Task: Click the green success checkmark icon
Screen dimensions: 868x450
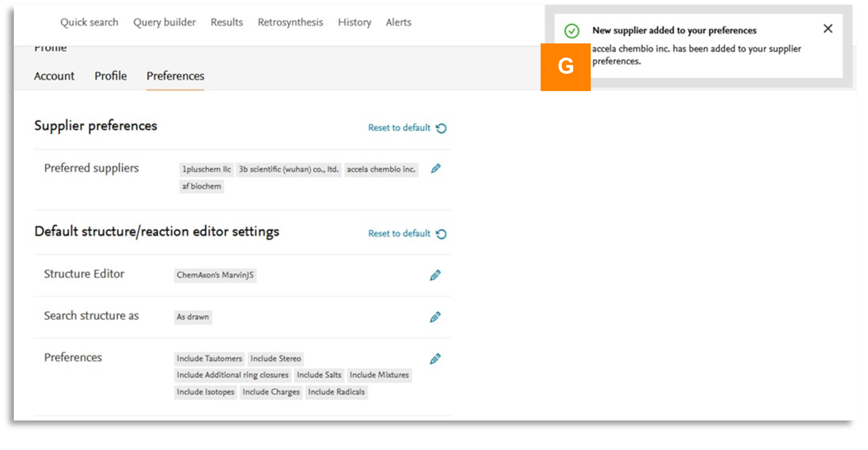Action: point(572,31)
